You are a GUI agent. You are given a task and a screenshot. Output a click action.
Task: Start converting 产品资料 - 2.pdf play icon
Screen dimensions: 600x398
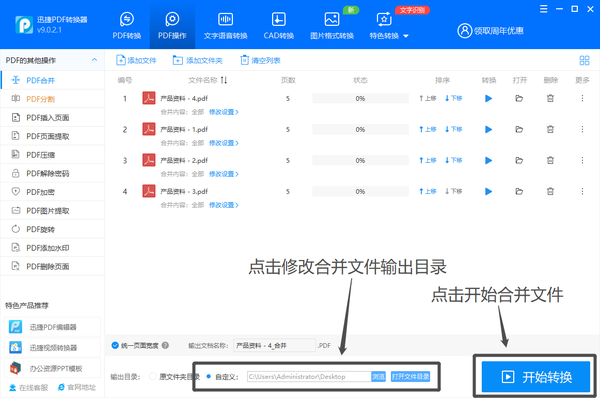488,160
